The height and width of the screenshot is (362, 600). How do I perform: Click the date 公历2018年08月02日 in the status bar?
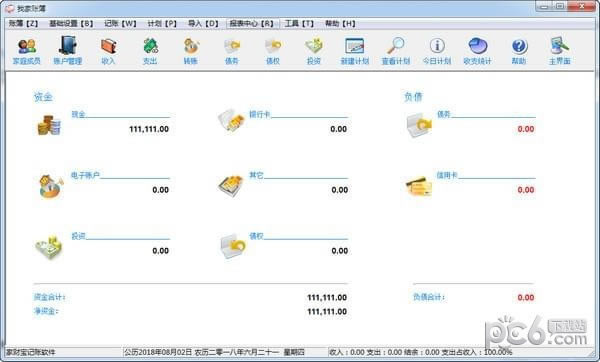click(x=158, y=352)
